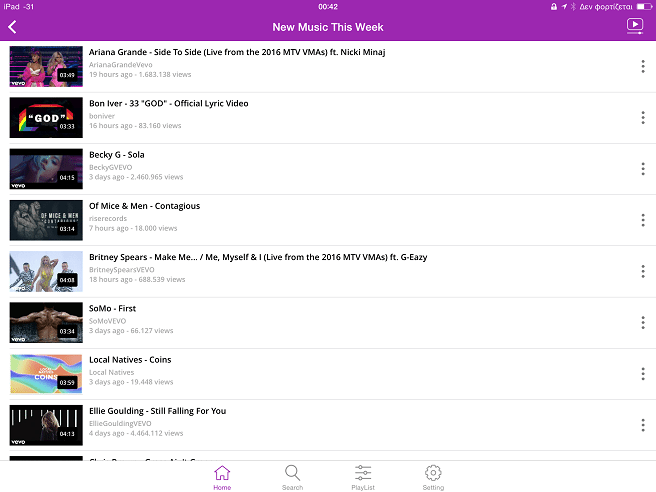Click channel name SoMoVEVO
656x492 pixels.
pyautogui.click(x=107, y=321)
